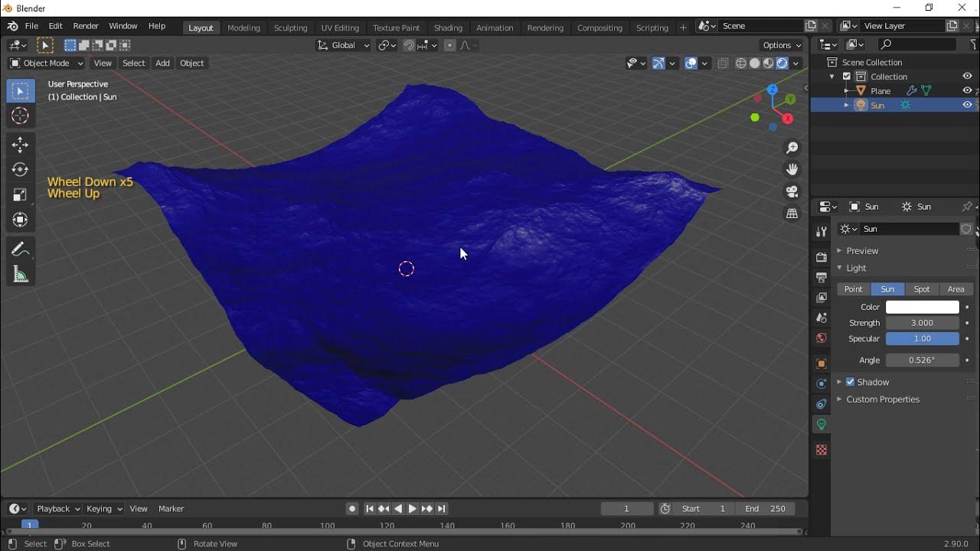This screenshot has width=980, height=551.
Task: Switch to wireframe viewport shading
Action: point(741,64)
